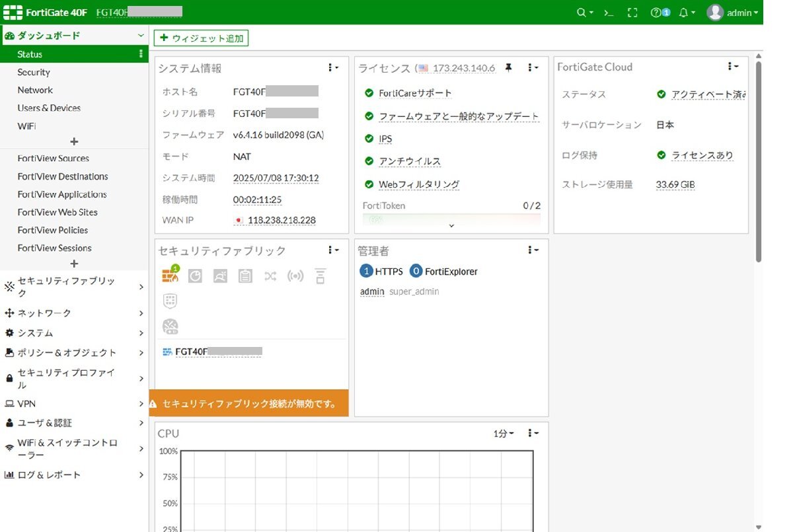Click the fullscreen toggle icon in header
The image size is (793, 532).
point(632,13)
